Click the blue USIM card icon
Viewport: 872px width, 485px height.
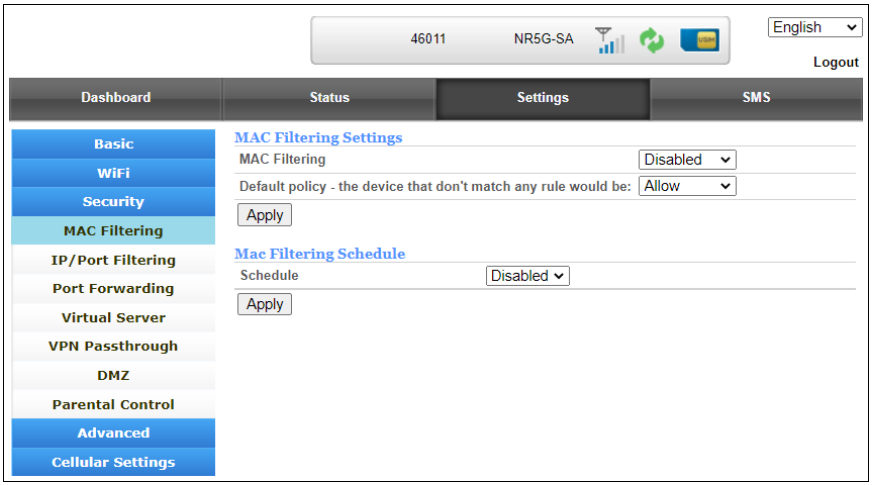(x=699, y=41)
